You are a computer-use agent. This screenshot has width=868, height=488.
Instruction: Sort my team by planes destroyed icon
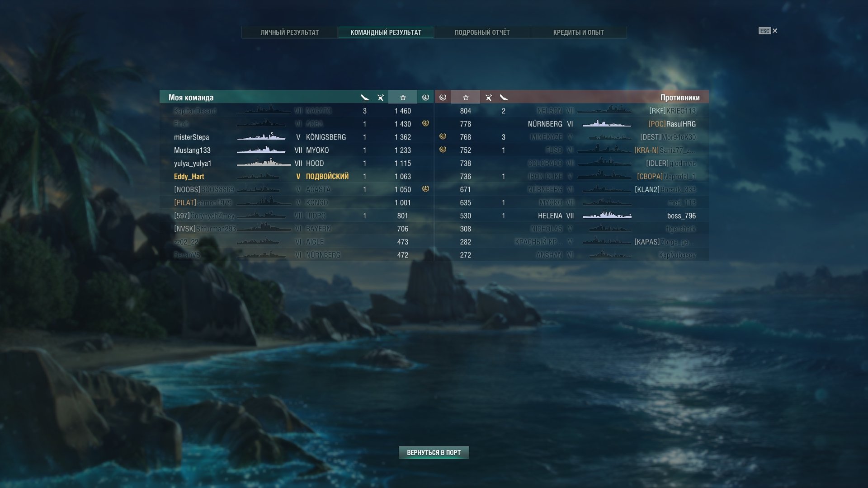pos(381,98)
